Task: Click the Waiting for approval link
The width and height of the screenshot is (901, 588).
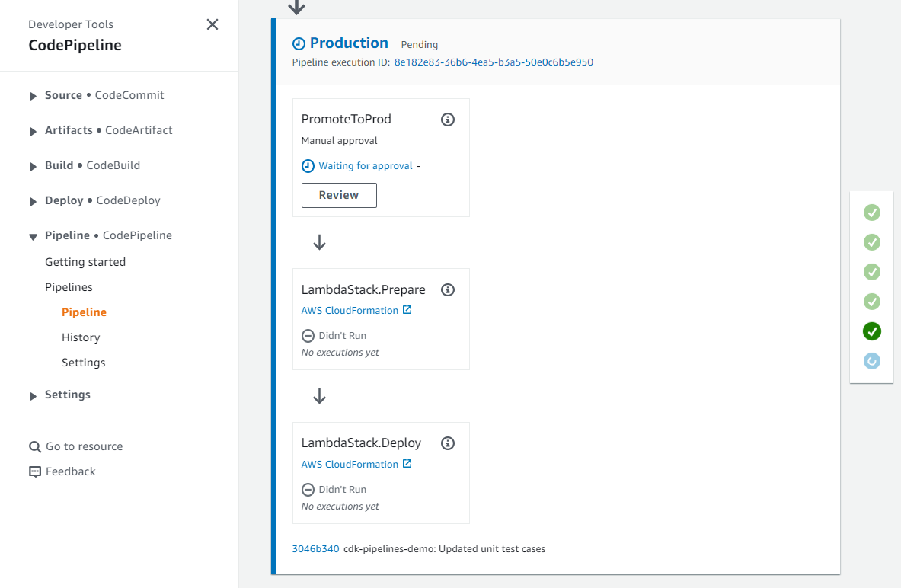Action: point(366,166)
